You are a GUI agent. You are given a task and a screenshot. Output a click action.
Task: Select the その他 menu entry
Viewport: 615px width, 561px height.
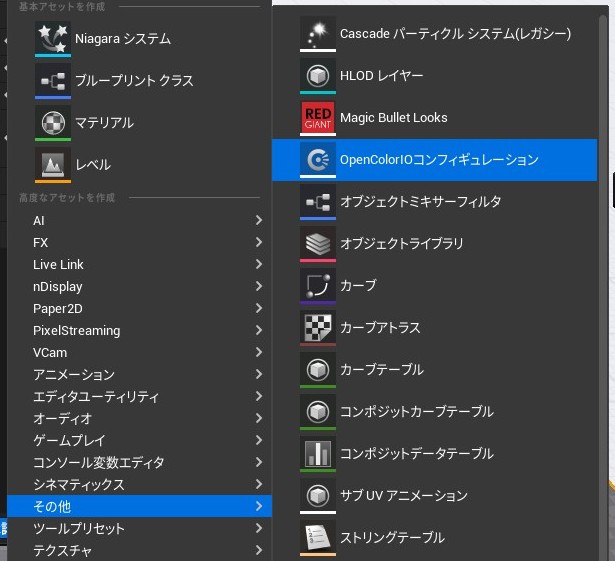139,506
